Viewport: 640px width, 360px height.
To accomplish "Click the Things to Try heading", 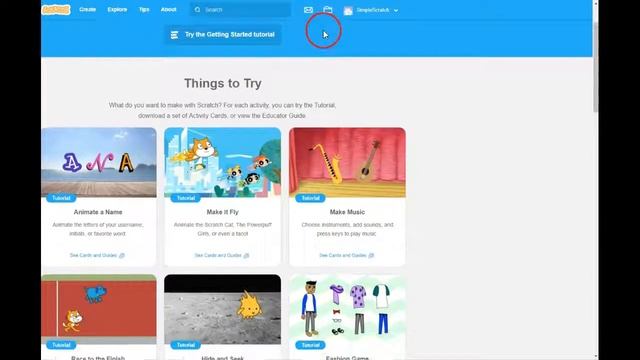I will (x=223, y=83).
